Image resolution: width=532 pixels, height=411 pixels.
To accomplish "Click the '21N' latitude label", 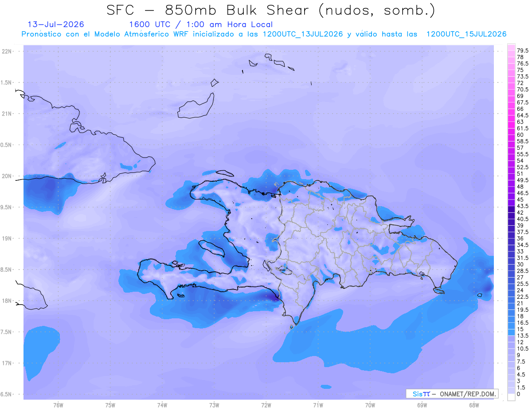I will click(x=7, y=114).
